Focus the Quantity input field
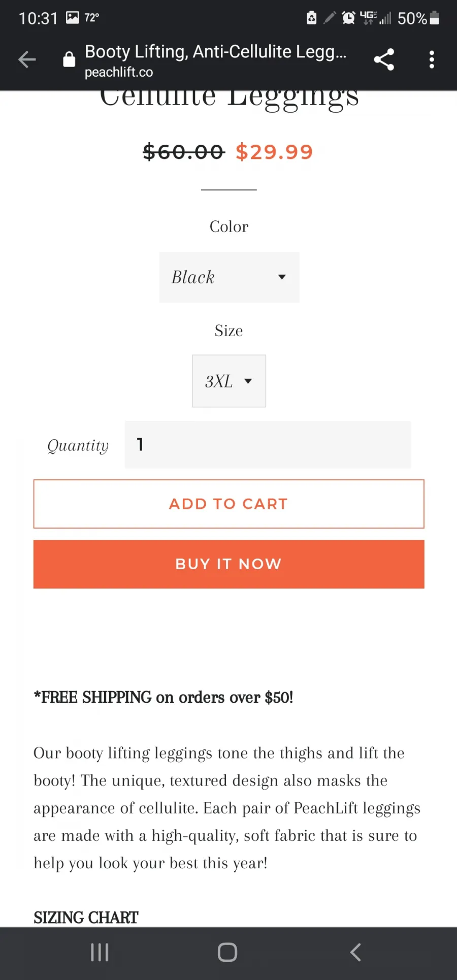This screenshot has width=457, height=980. 268,444
